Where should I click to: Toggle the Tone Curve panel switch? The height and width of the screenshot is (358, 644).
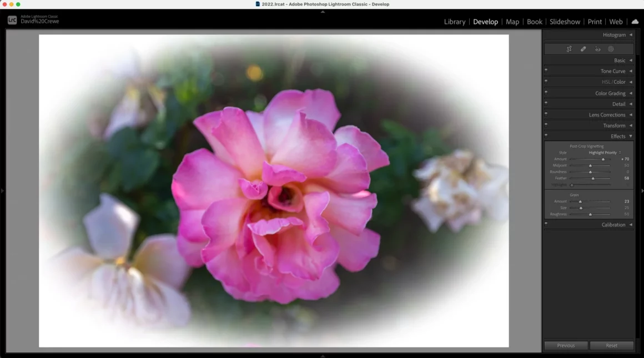[546, 70]
